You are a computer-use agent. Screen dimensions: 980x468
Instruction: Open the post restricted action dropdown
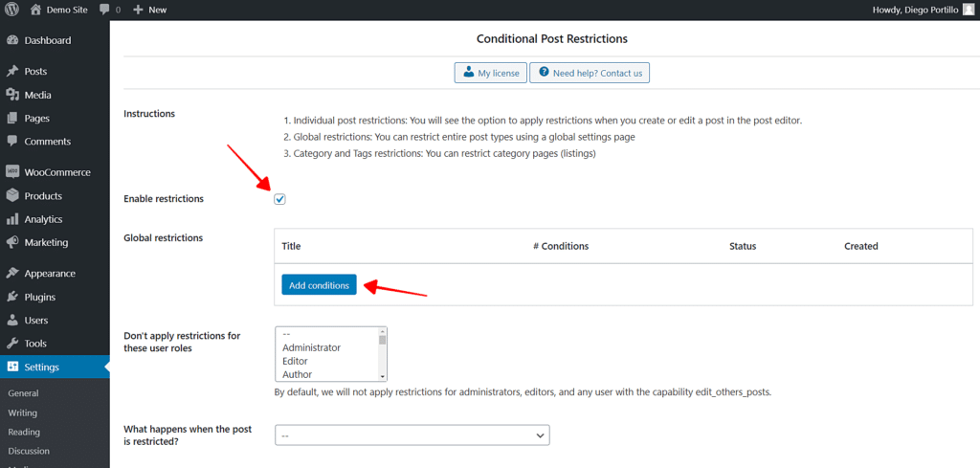pos(412,435)
